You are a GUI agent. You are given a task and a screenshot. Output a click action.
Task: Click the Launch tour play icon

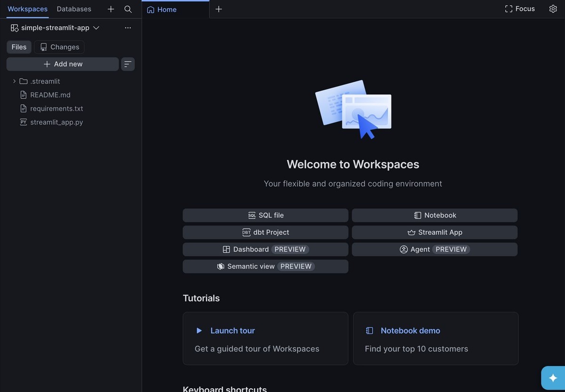click(x=199, y=331)
